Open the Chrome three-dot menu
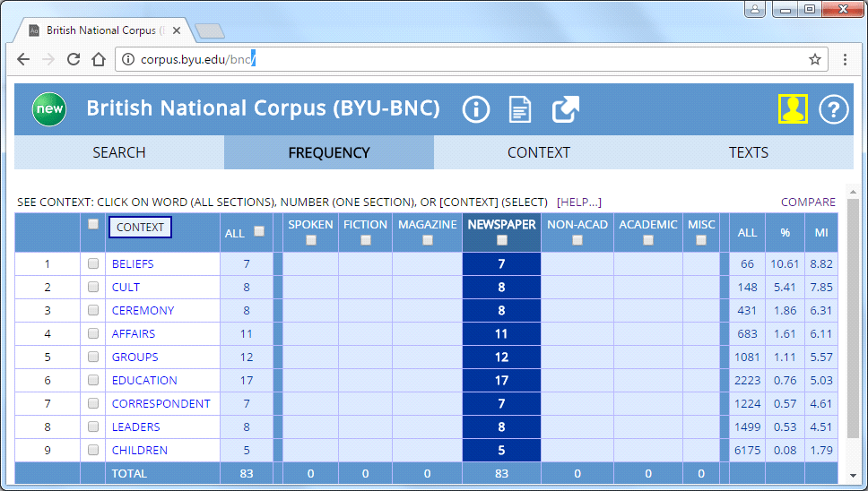This screenshot has height=491, width=868. (x=845, y=59)
